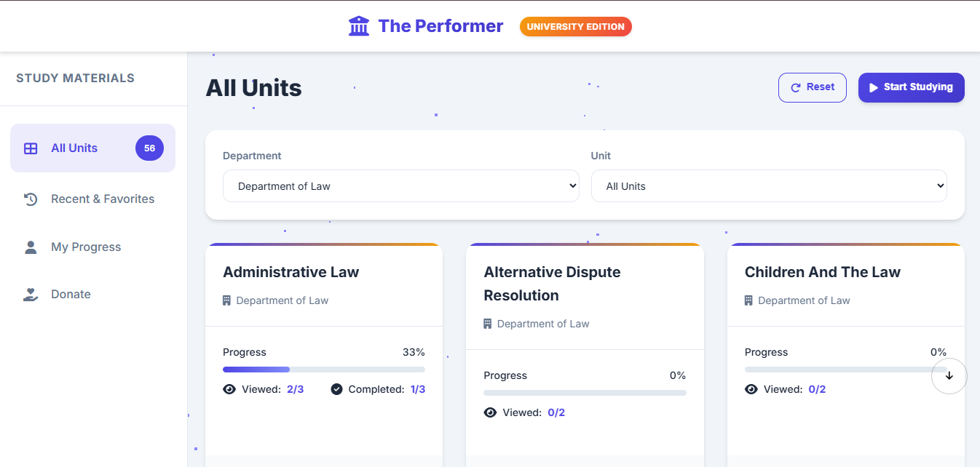Viewport: 980px width, 467px height.
Task: Click the Recent & Favorites history icon
Action: (x=31, y=199)
